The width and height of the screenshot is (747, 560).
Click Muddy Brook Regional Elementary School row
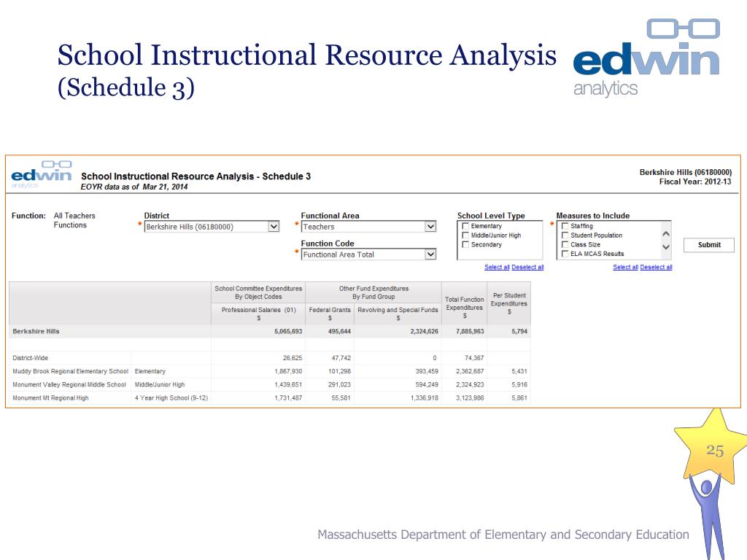tap(269, 371)
